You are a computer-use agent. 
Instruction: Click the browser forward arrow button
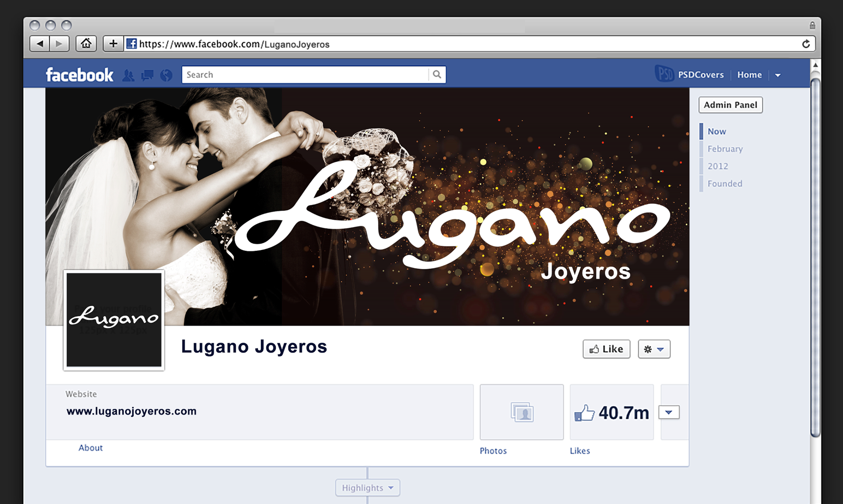tap(59, 43)
